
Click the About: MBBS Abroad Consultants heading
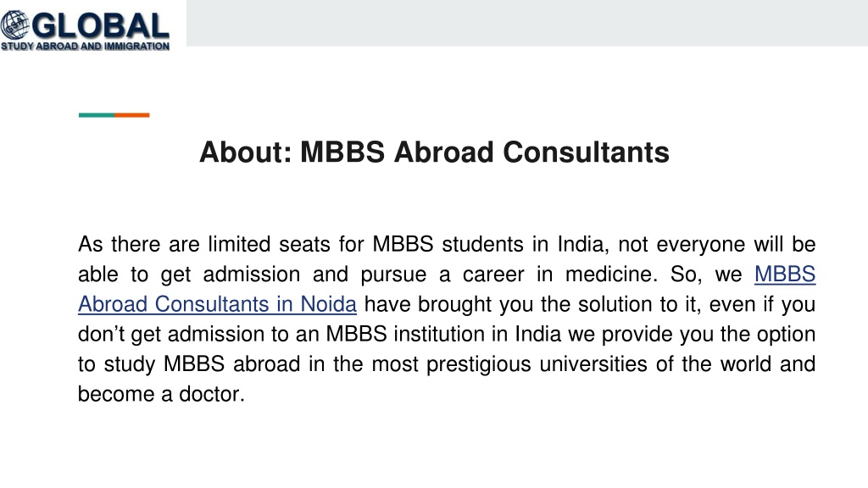click(x=435, y=152)
